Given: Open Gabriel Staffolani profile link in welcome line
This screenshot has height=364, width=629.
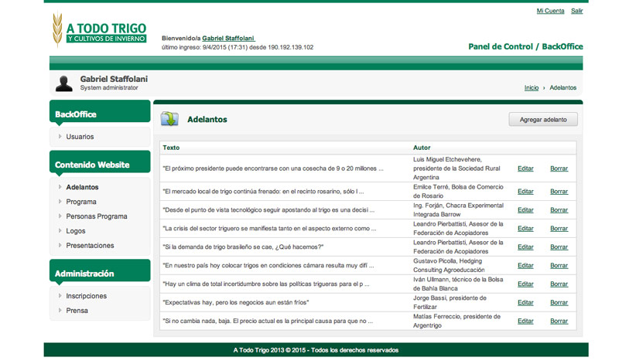Looking at the screenshot, I should [x=228, y=38].
